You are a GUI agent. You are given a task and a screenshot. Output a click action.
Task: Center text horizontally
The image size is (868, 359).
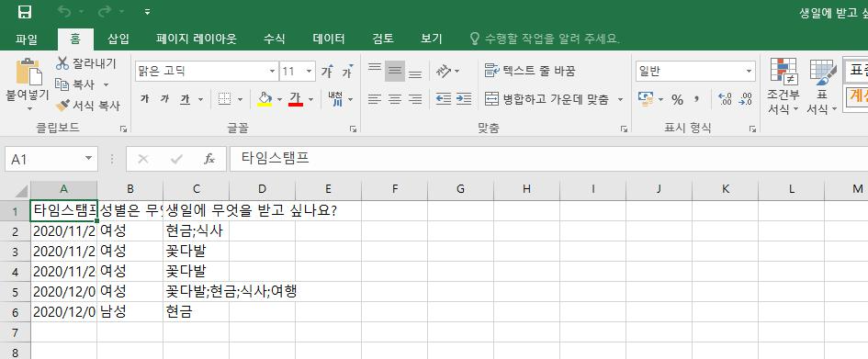click(395, 99)
